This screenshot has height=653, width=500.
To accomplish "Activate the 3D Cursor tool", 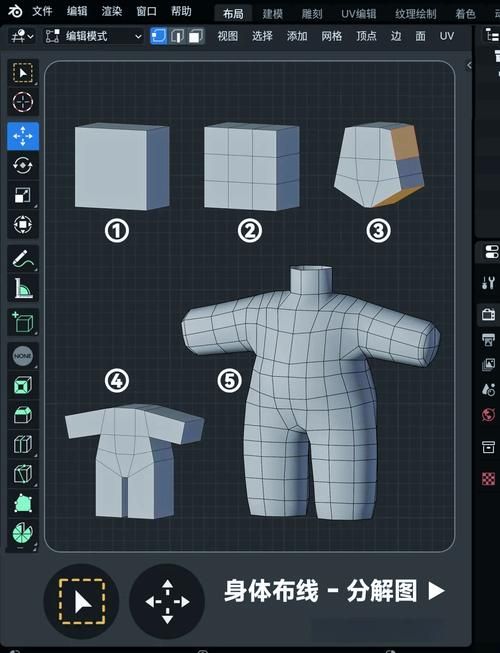I will coord(23,102).
